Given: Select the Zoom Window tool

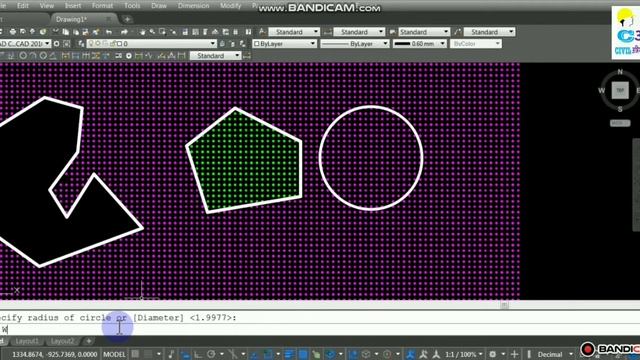Looking at the screenshot, I should coord(162,32).
